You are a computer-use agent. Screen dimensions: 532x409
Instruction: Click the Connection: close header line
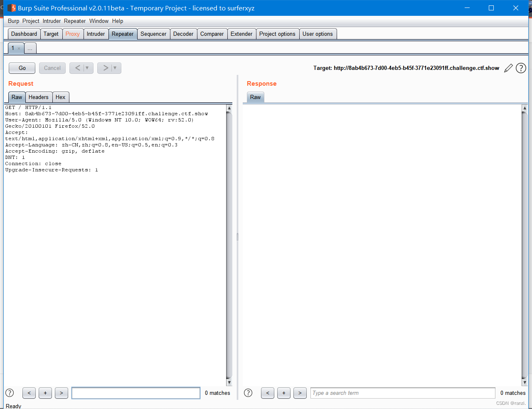pyautogui.click(x=33, y=164)
